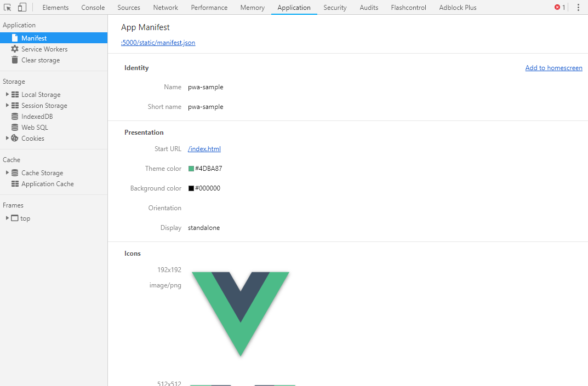
Task: Select the Local Storage label
Action: [41, 94]
